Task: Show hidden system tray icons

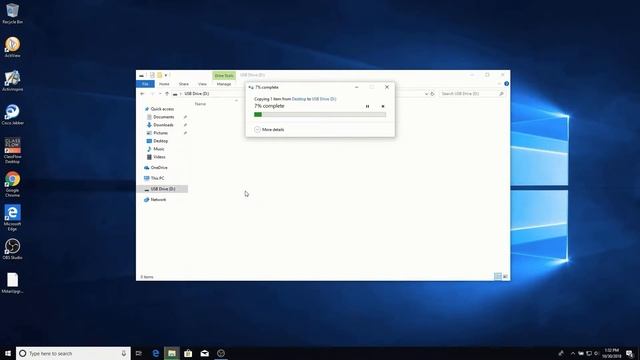Action: (573, 353)
